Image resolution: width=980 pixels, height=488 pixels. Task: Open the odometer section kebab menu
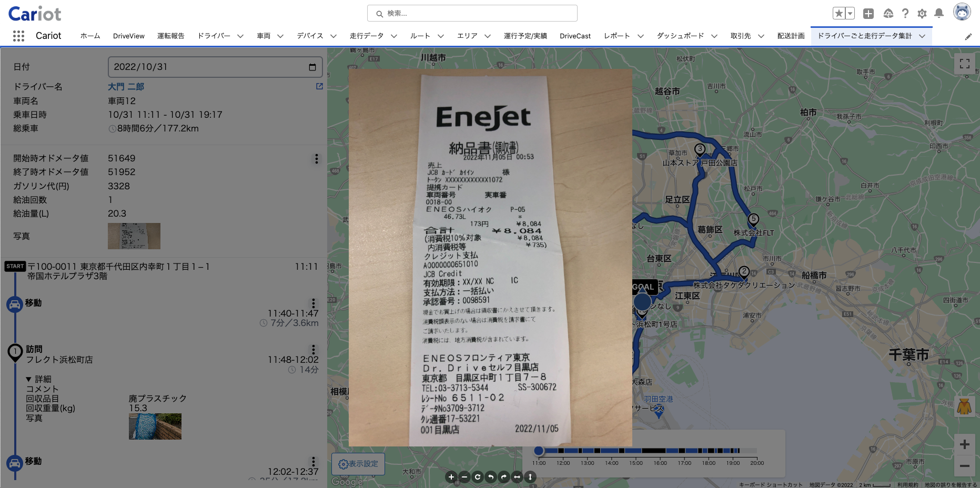[316, 159]
